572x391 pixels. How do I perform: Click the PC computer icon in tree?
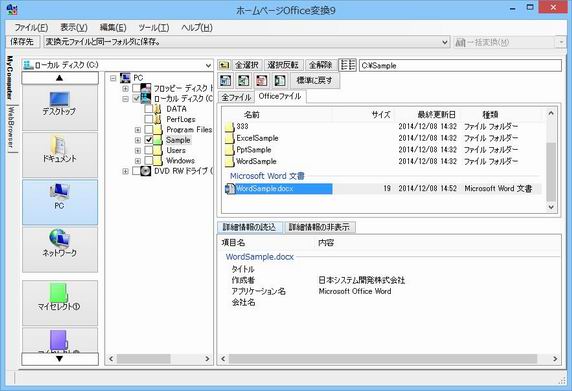click(x=125, y=78)
